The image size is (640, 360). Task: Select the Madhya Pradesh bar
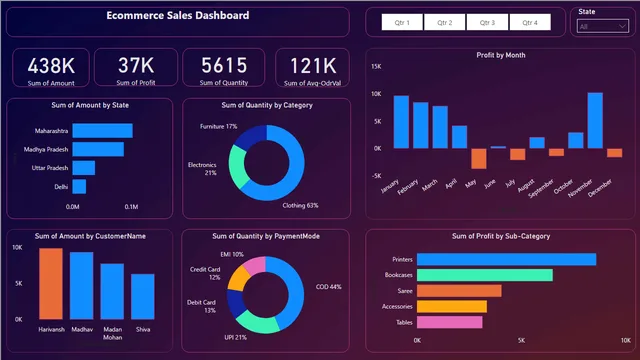98,149
